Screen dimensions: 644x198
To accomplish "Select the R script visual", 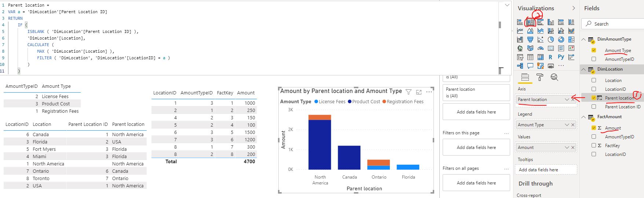I will (x=550, y=57).
